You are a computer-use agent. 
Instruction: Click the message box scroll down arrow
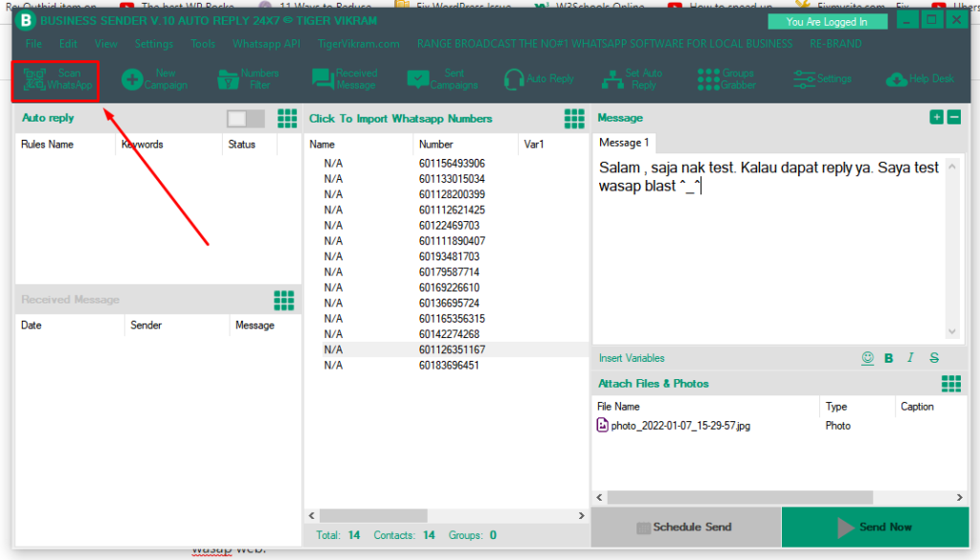tap(952, 332)
